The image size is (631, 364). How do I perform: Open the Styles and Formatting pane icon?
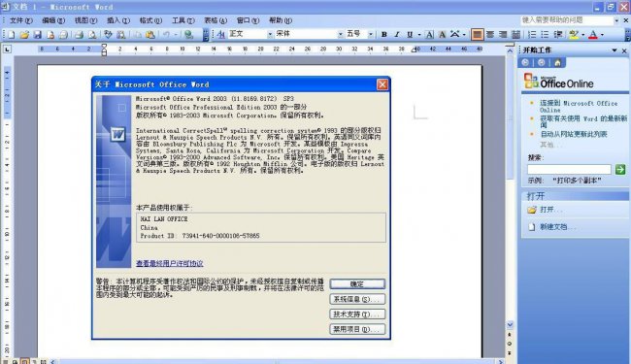click(221, 35)
